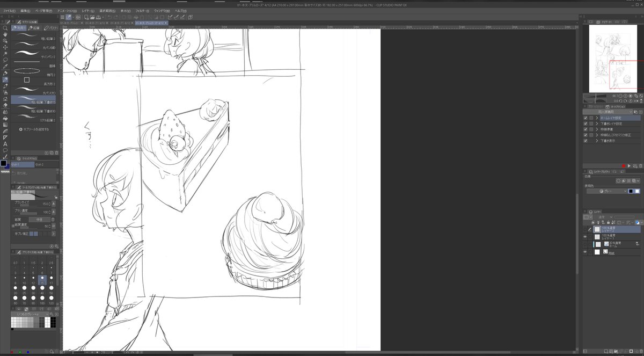This screenshot has width=644, height=356.
Task: Select the Hand move tool
Action: (5, 34)
